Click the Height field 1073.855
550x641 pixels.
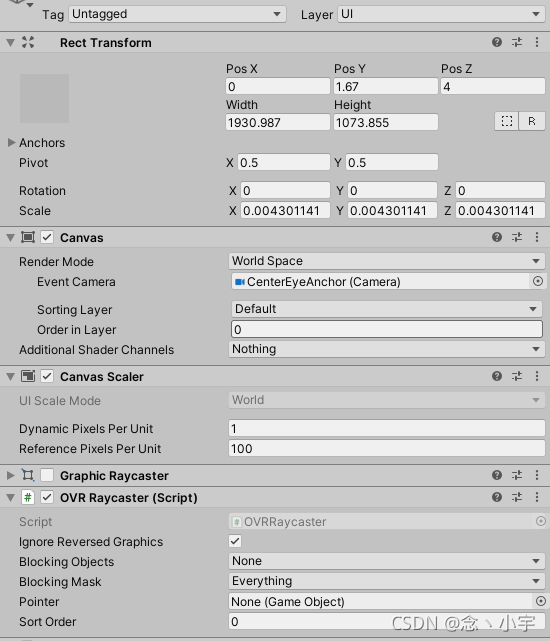386,122
